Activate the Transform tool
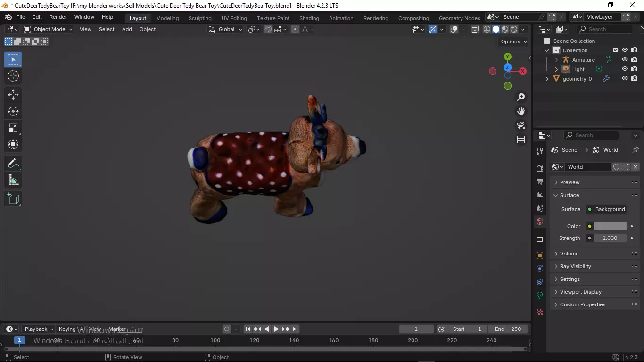Screen dimensions: 644x362 (13, 144)
